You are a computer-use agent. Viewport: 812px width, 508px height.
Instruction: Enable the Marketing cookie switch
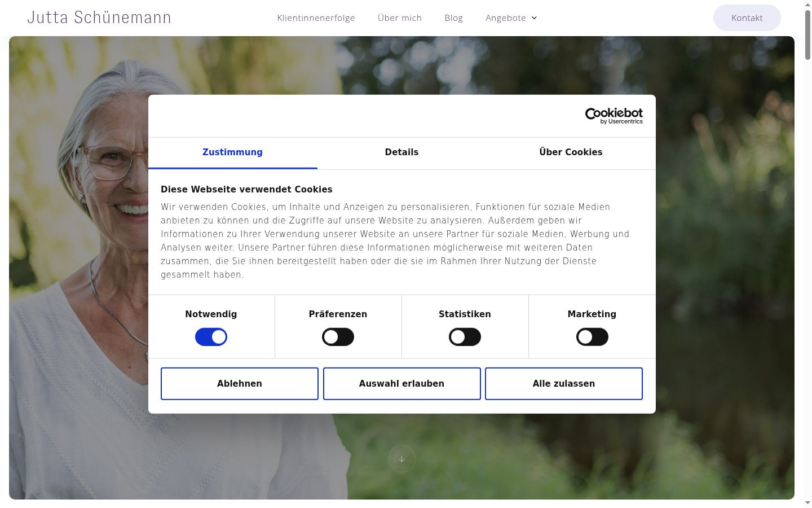(592, 337)
